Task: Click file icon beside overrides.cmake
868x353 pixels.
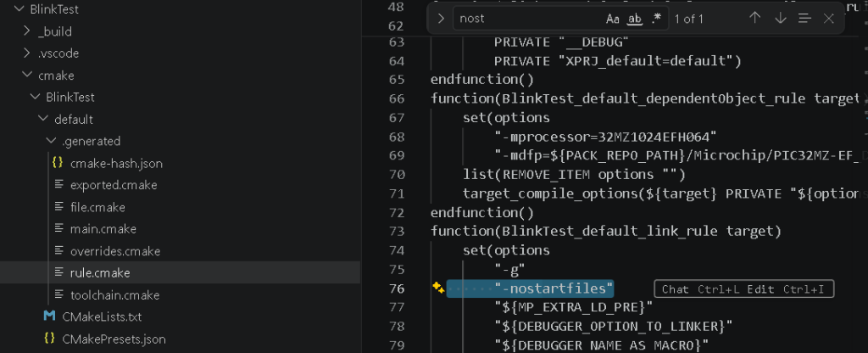Action: (59, 250)
